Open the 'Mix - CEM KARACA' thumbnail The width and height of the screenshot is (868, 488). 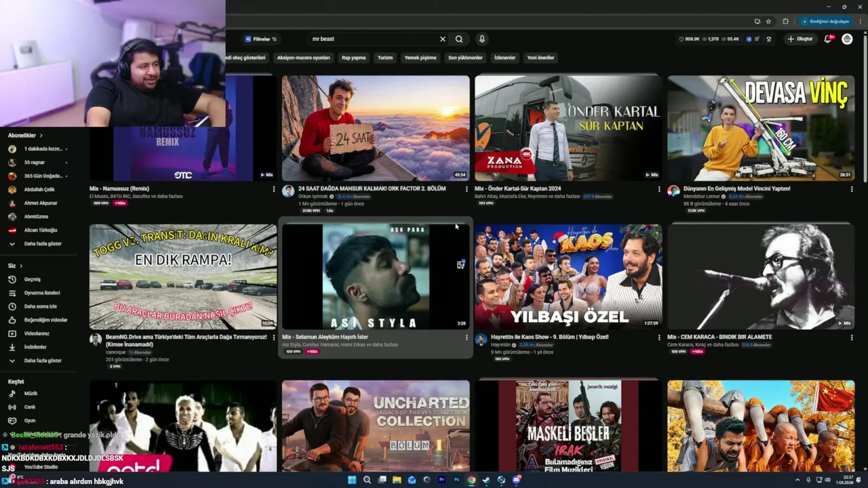point(761,277)
